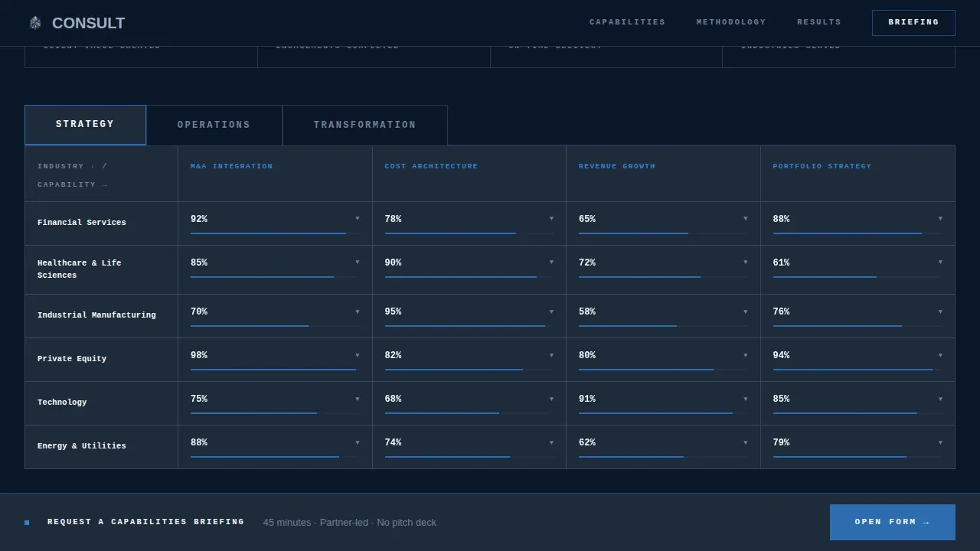Click the Technology Revenue Growth 91% progress bar
The height and width of the screenshot is (551, 980).
coord(663,413)
